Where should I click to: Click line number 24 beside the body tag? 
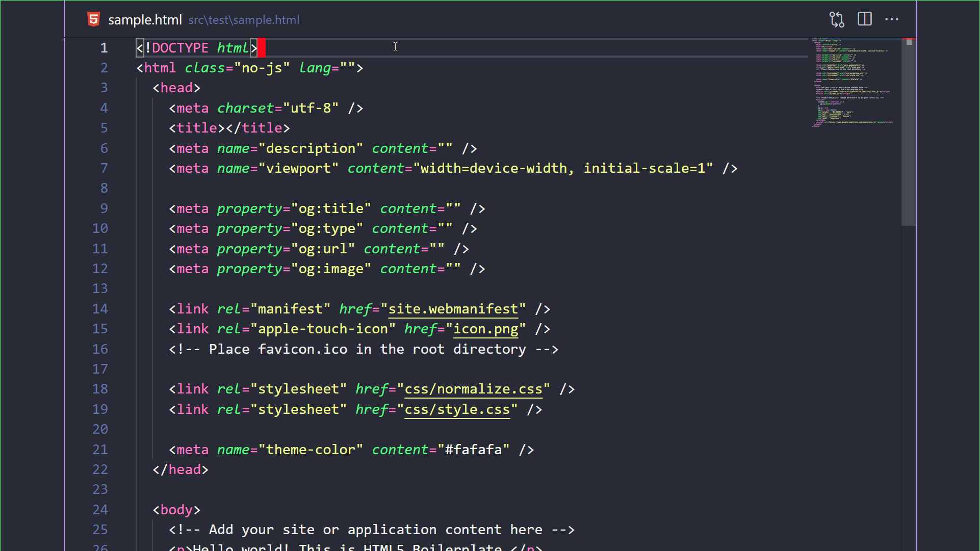(x=100, y=509)
